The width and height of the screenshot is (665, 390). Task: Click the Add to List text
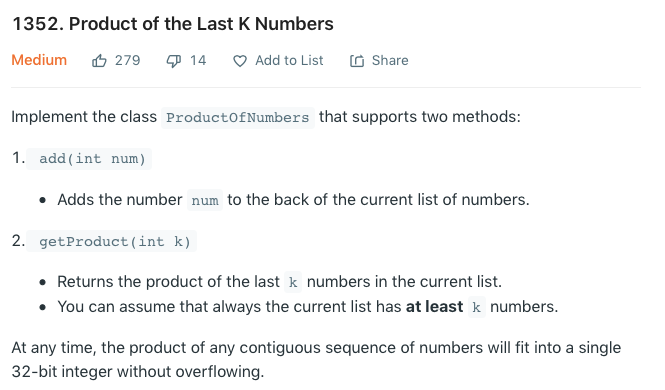pos(289,61)
